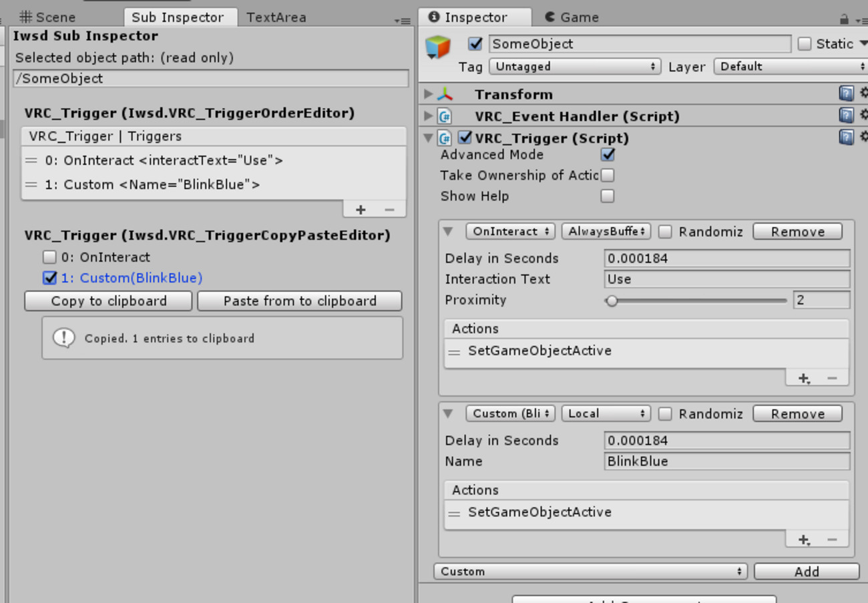Screen dimensions: 868x603
Task: Remove the Custom BlinkBlue trigger
Action: tap(798, 414)
